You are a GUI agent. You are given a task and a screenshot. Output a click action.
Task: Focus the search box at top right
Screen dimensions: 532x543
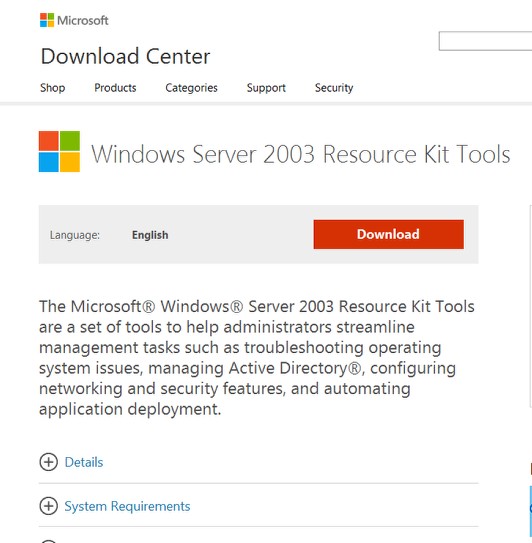[x=485, y=41]
